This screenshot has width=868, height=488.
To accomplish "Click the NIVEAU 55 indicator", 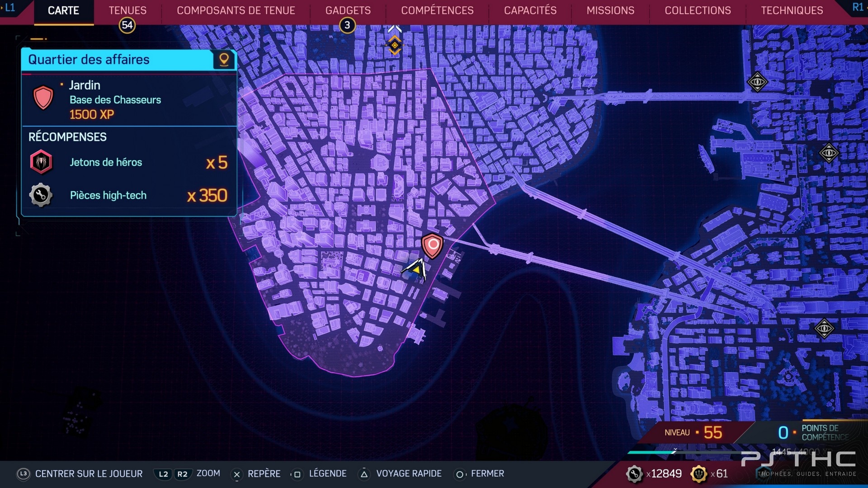I will pos(693,432).
